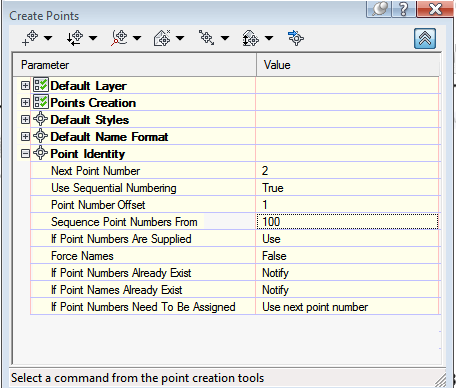Screen dimensions: 456x388
Task: Click the status bar message about point creation tools
Action: [x=137, y=378]
